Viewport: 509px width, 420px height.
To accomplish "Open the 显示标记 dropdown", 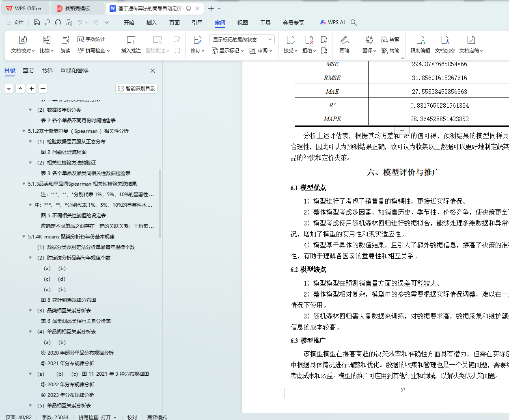I will click(228, 51).
